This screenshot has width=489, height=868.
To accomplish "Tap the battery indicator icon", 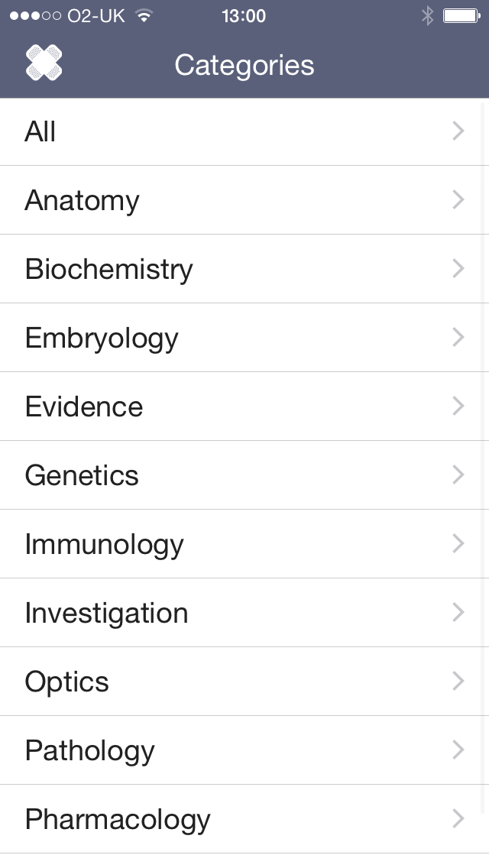I will point(461,16).
